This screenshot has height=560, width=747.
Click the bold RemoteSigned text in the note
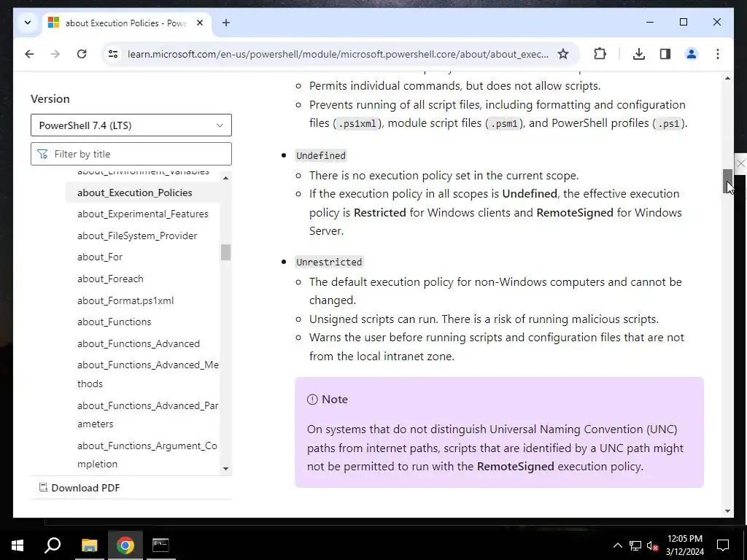[516, 466]
